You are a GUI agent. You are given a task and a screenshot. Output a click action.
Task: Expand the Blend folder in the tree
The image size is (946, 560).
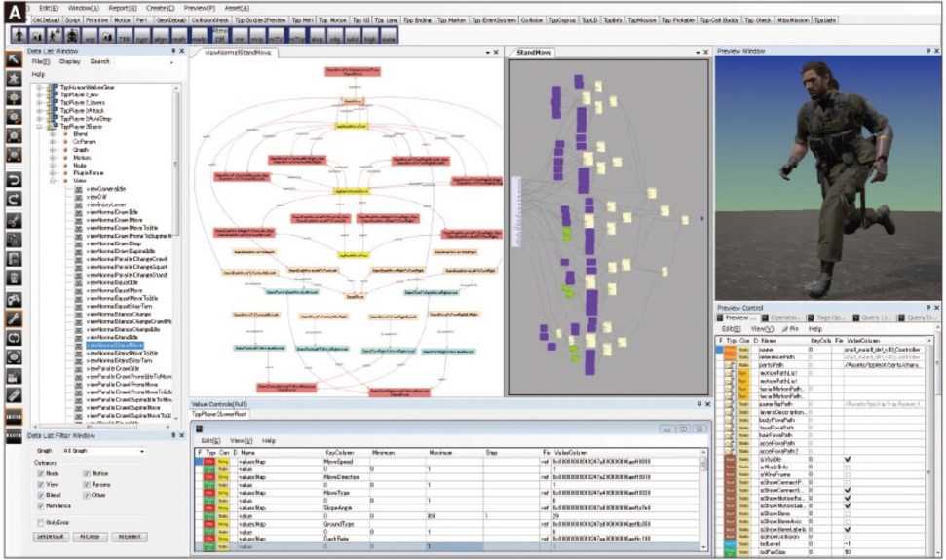(53, 134)
